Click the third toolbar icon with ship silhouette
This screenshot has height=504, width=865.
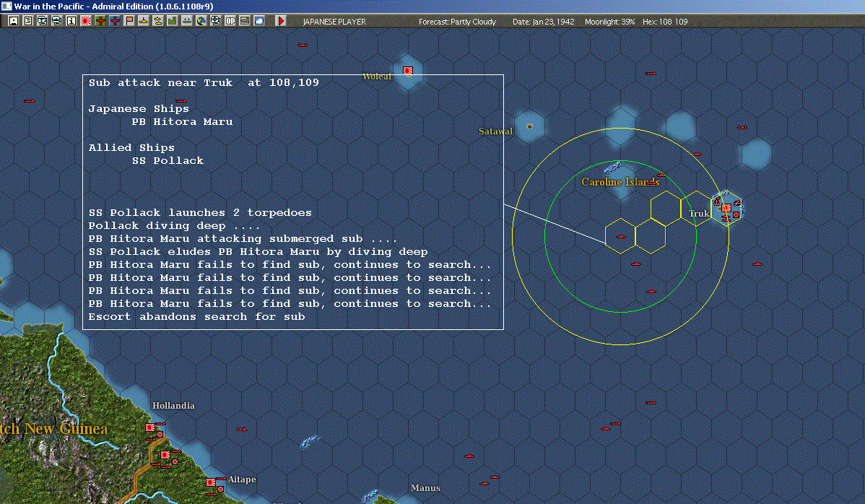(42, 21)
